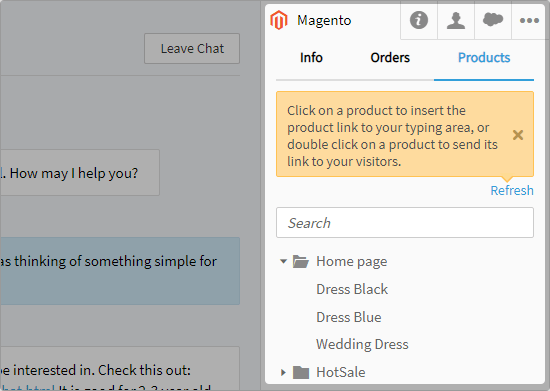The height and width of the screenshot is (391, 550).
Task: Insert the Wedding Dress product link
Action: (x=362, y=344)
